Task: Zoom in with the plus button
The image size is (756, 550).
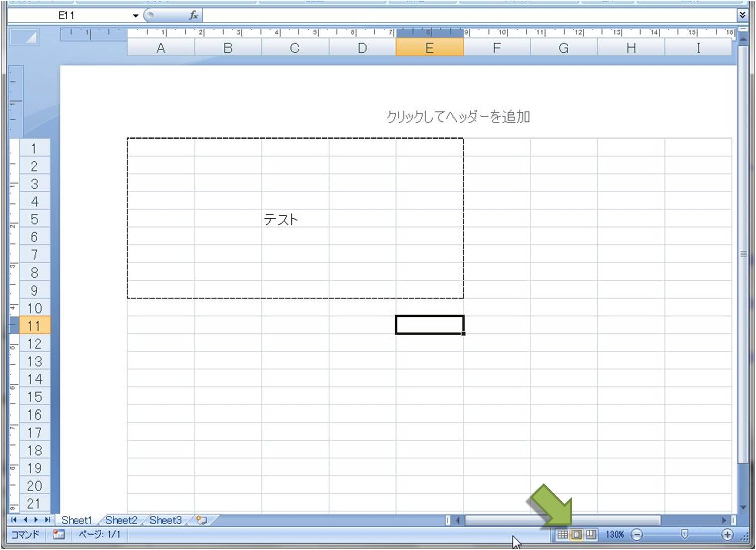Action: [x=727, y=535]
